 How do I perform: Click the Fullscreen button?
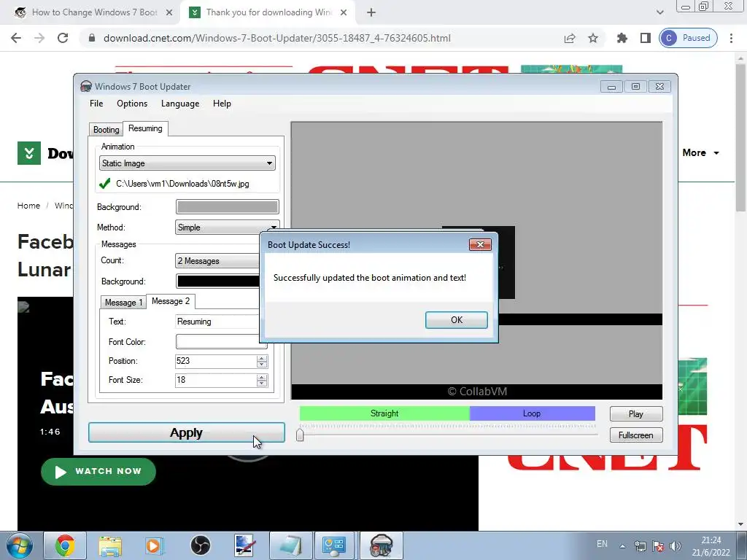pyautogui.click(x=636, y=435)
